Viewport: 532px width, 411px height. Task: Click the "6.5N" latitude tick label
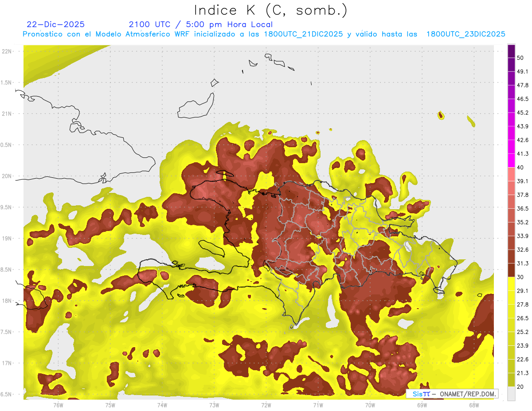[7, 395]
